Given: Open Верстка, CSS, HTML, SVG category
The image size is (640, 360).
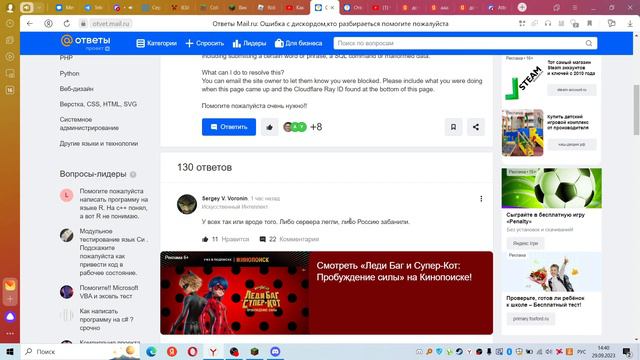Looking at the screenshot, I should (x=98, y=104).
